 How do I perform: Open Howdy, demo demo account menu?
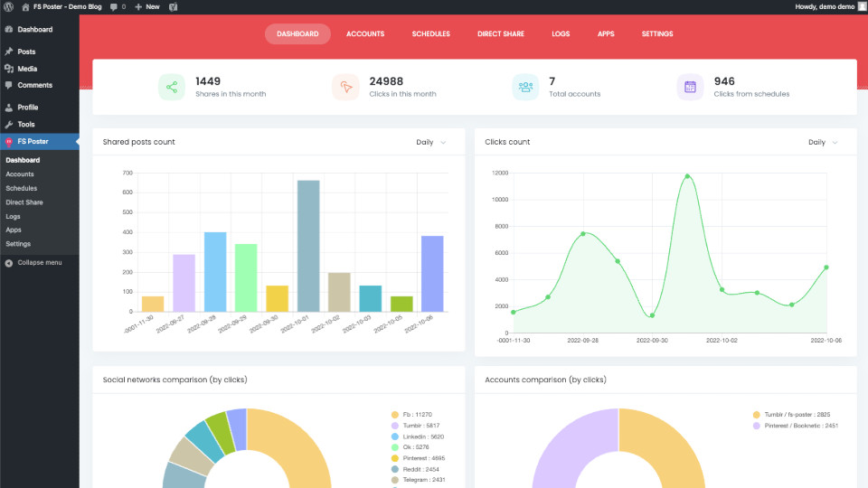pos(829,6)
